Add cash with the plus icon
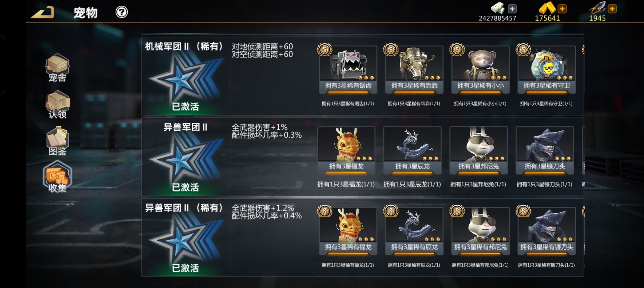This screenshot has width=644, height=288. pos(512,9)
